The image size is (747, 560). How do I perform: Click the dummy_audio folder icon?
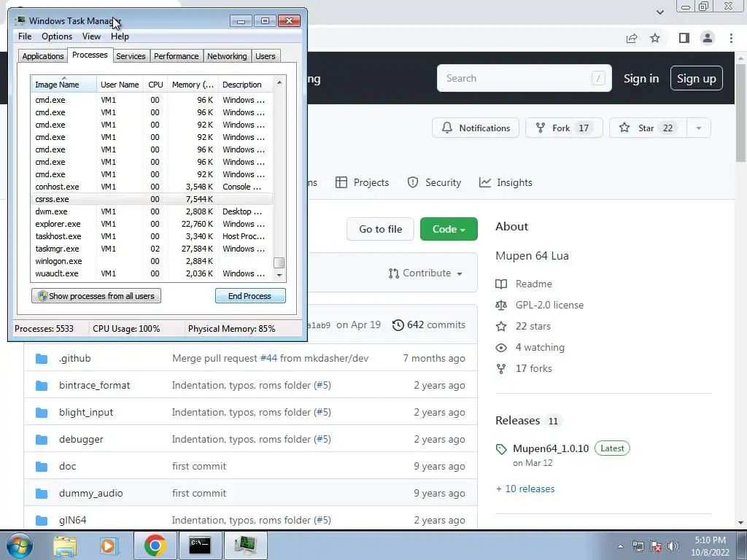(x=42, y=494)
